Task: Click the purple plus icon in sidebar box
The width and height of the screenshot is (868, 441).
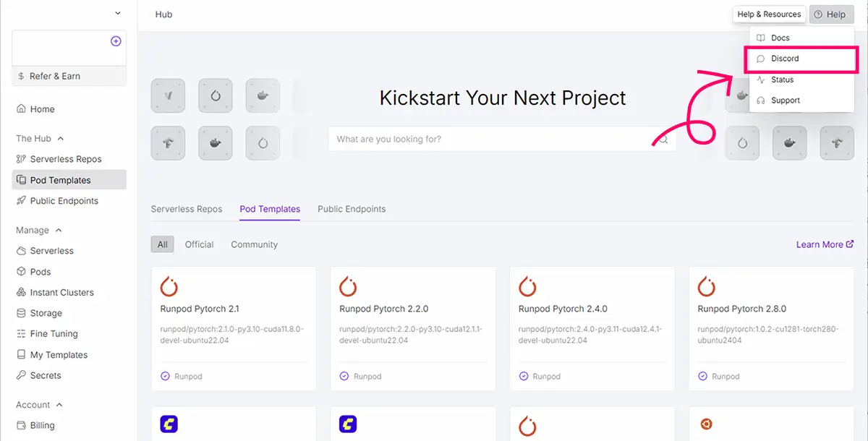Action: click(116, 41)
